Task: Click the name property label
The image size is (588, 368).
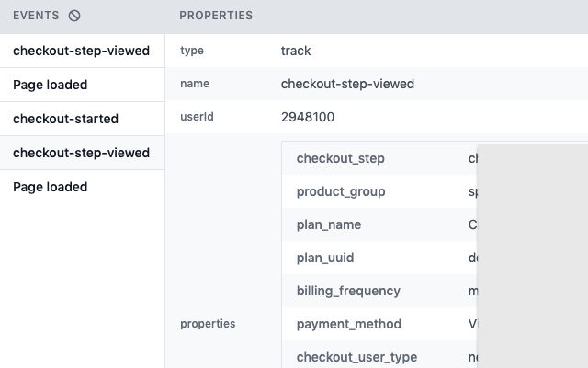Action: click(195, 84)
